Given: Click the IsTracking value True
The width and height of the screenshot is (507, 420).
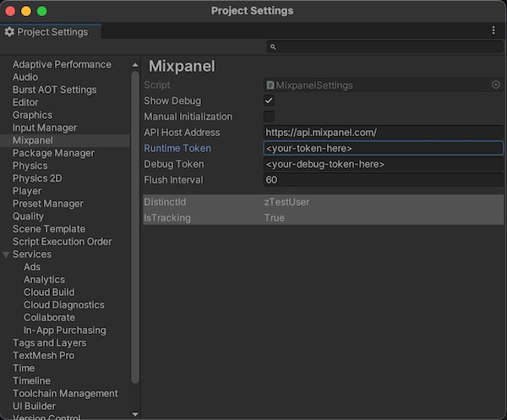Looking at the screenshot, I should [274, 218].
